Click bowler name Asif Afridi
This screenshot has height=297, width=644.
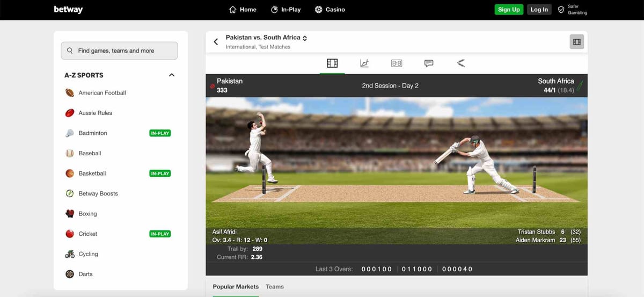(x=224, y=232)
